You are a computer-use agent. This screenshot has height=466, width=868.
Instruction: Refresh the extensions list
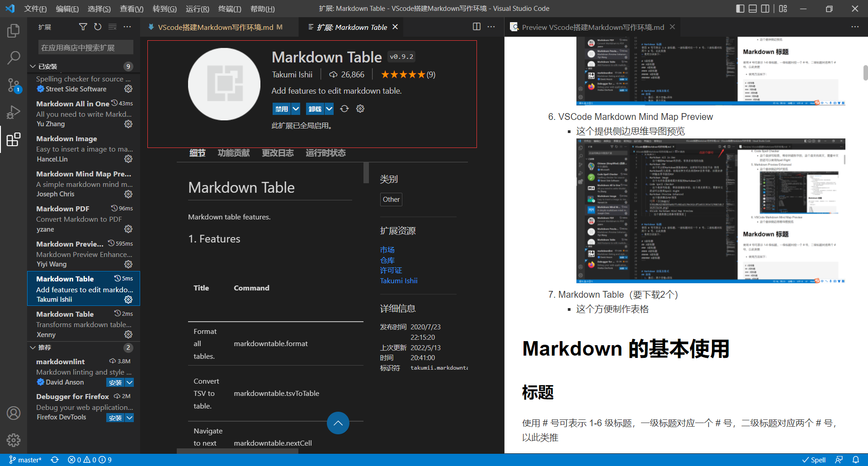point(98,27)
